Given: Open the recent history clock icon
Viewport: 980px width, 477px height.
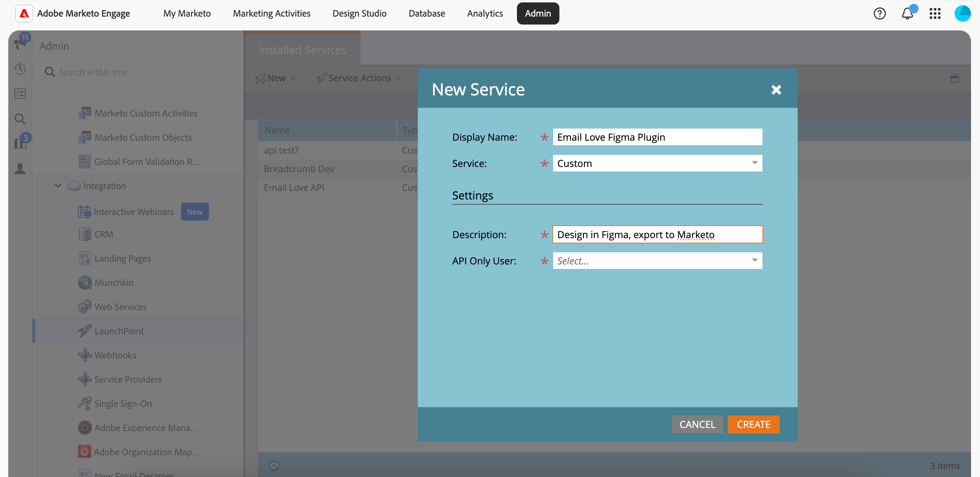Looking at the screenshot, I should [x=20, y=69].
